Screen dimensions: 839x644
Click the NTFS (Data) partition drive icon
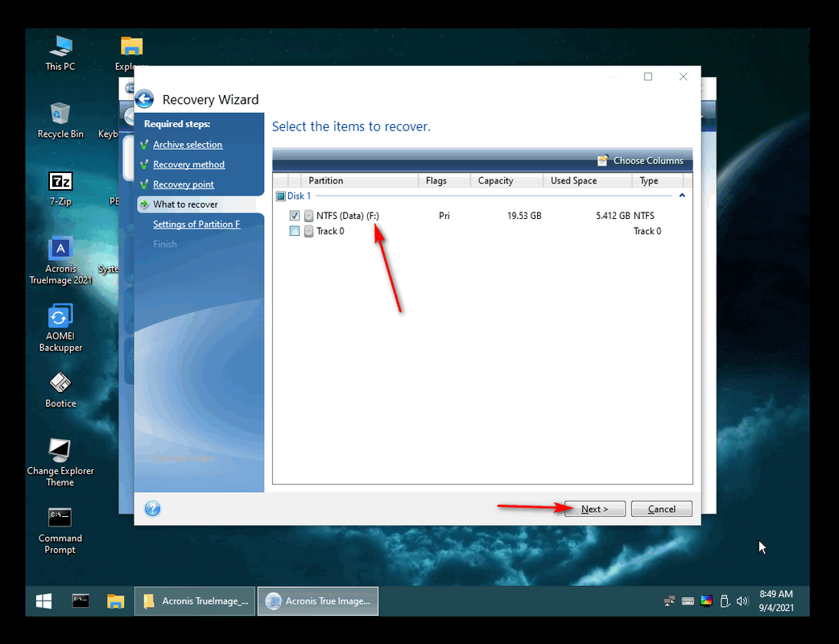(x=308, y=216)
